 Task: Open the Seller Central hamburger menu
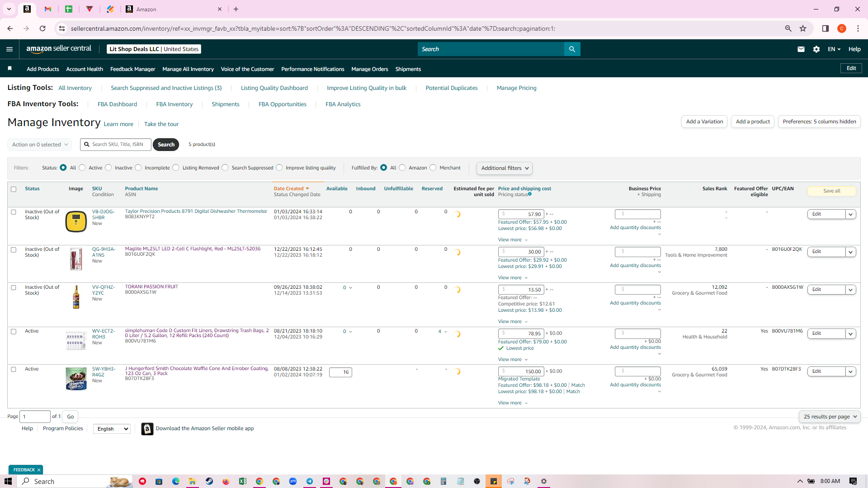click(9, 49)
